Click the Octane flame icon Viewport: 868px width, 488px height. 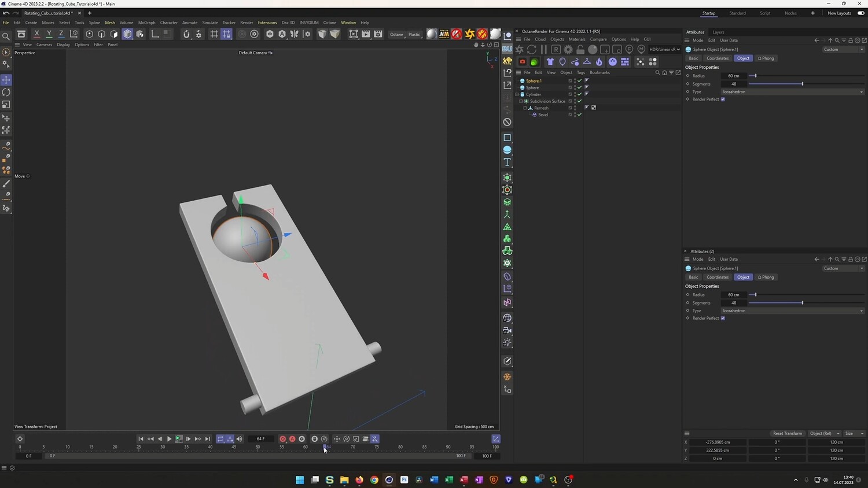click(x=599, y=62)
